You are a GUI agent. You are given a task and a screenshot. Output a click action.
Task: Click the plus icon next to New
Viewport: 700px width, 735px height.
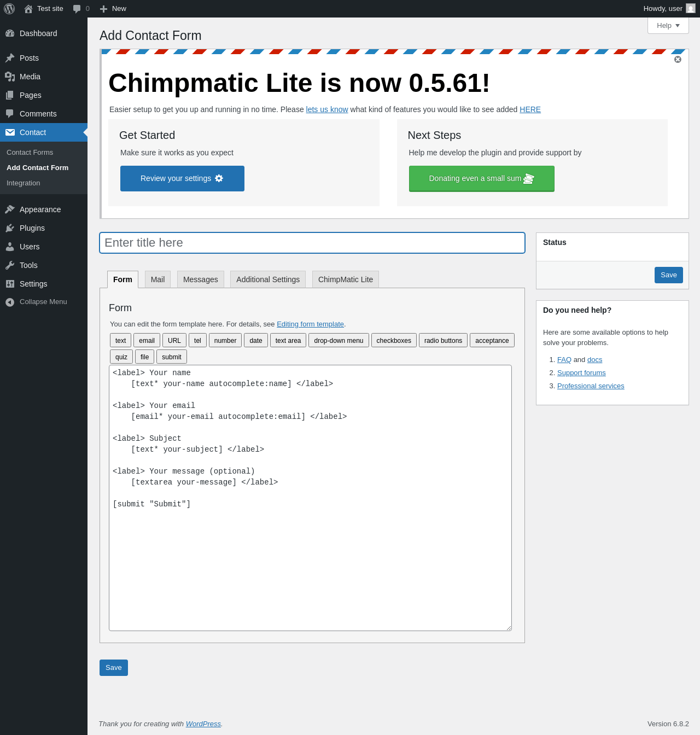[103, 9]
